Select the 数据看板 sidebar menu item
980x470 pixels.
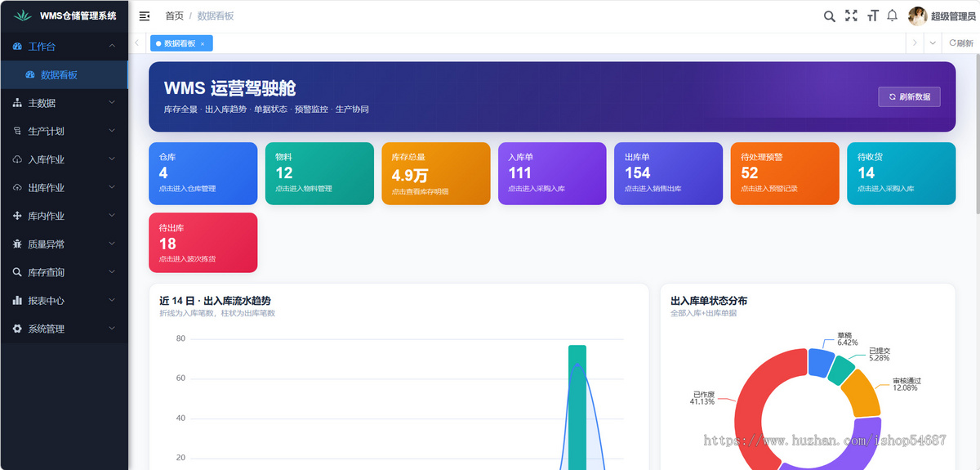(x=64, y=74)
